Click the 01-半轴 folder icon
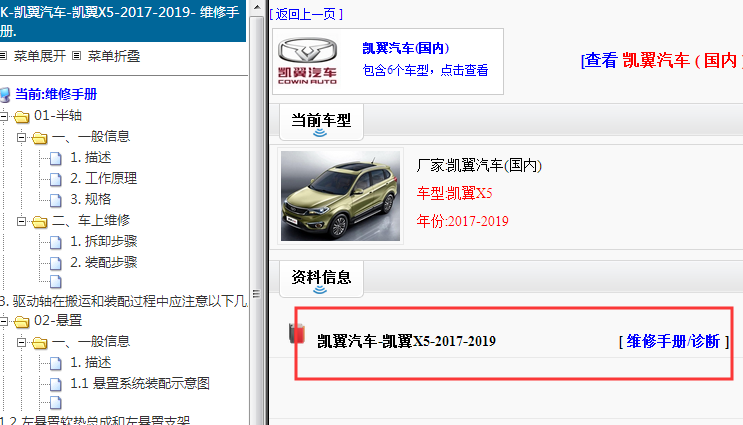 (x=22, y=116)
